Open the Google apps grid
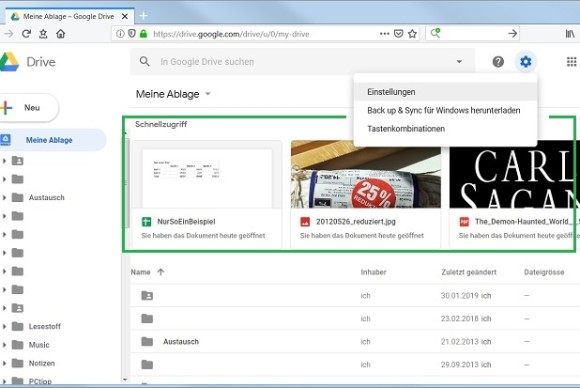The height and width of the screenshot is (388, 580). [571, 61]
